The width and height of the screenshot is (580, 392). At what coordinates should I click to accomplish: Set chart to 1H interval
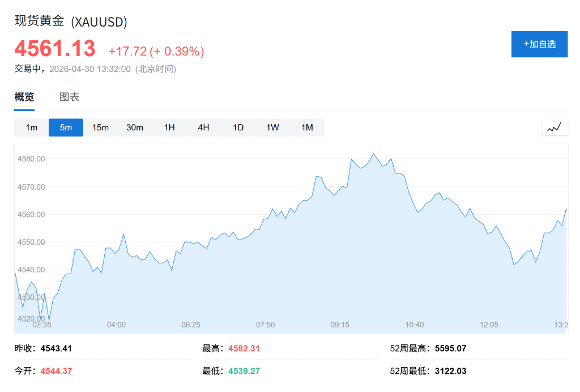click(169, 127)
